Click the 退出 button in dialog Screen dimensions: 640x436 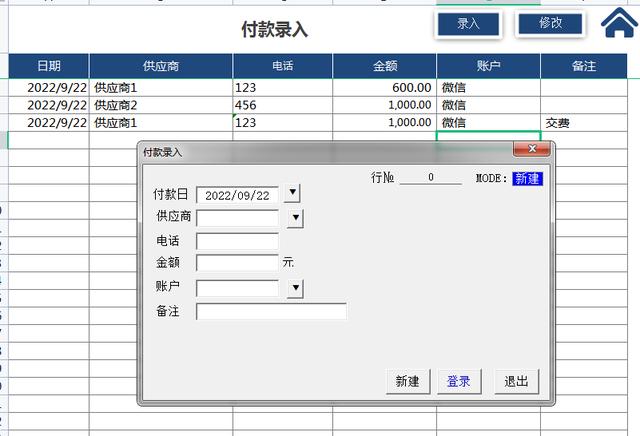(x=516, y=382)
